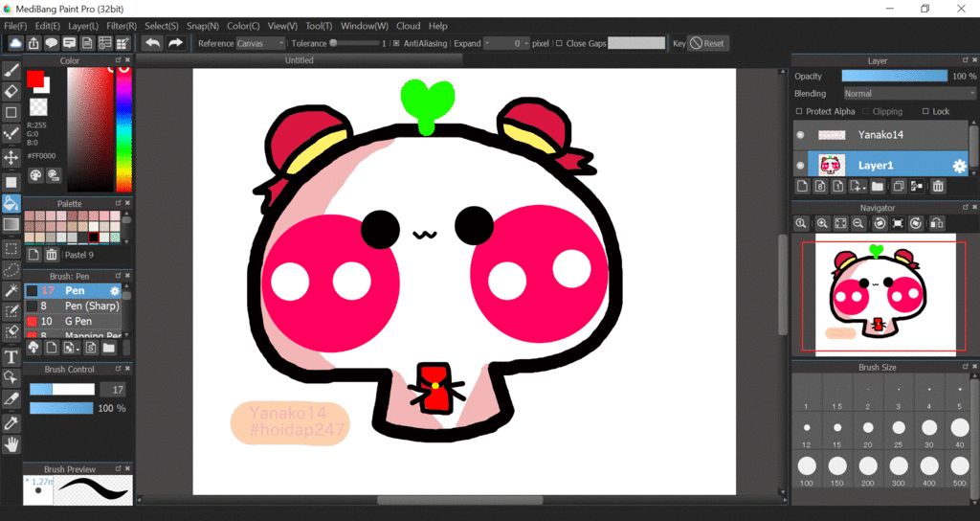
Task: Hide the Layer1 layer
Action: click(801, 166)
